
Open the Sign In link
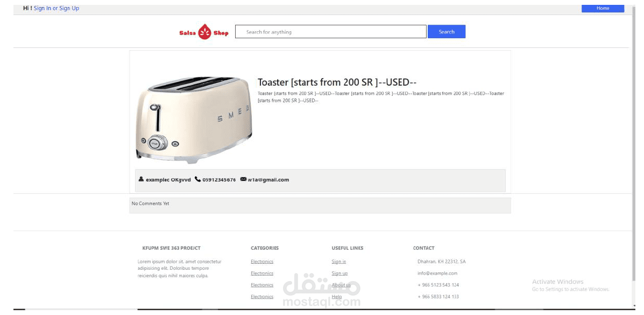tap(43, 8)
